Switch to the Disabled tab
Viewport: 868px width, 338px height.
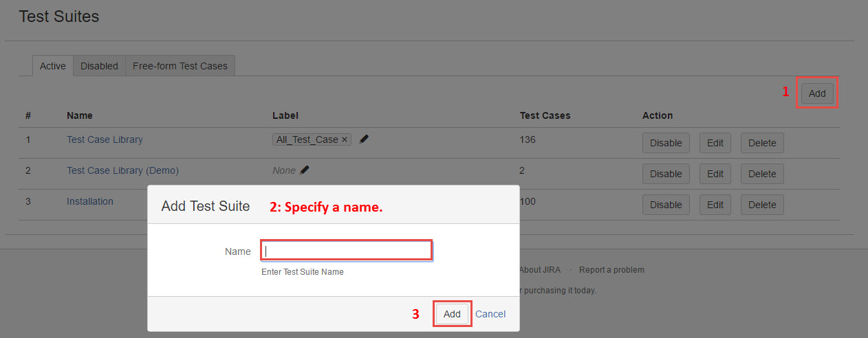tap(99, 66)
